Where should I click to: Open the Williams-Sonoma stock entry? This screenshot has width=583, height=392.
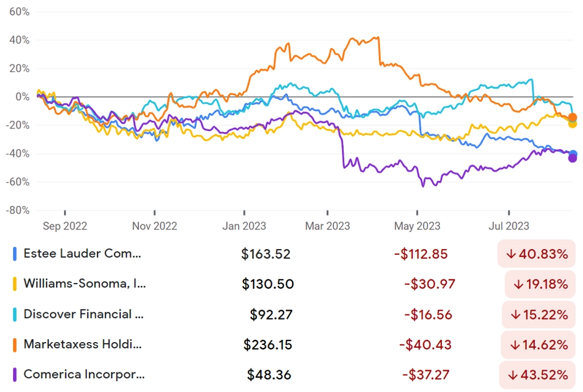click(x=85, y=284)
